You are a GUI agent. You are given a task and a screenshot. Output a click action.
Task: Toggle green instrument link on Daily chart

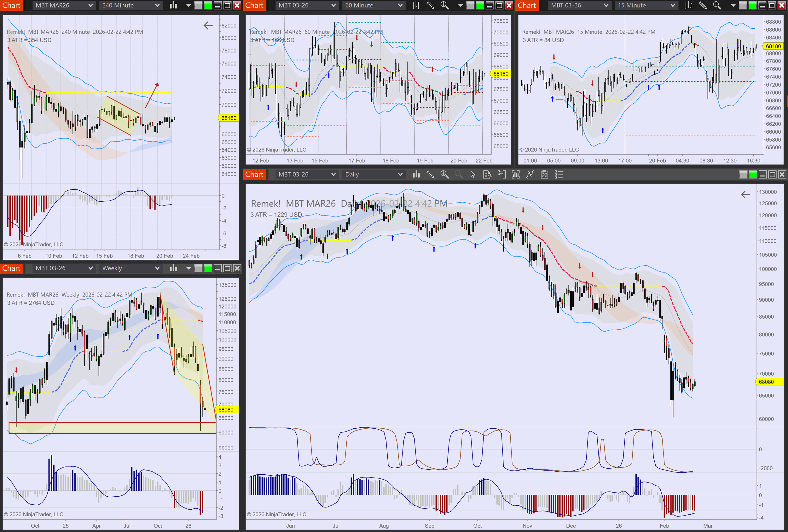(753, 175)
